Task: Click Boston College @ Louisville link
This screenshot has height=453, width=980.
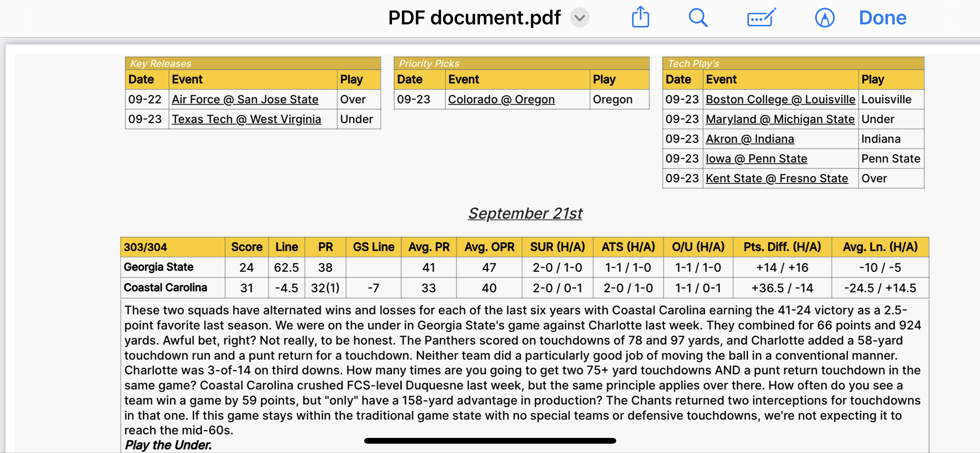Action: coord(780,100)
